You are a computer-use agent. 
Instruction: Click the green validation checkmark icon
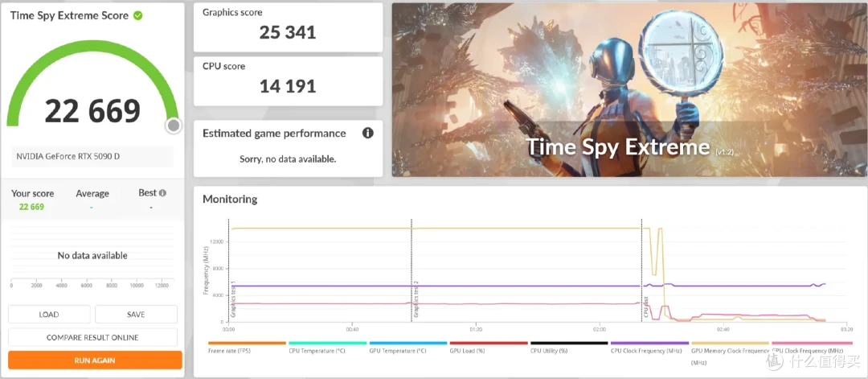(x=138, y=15)
